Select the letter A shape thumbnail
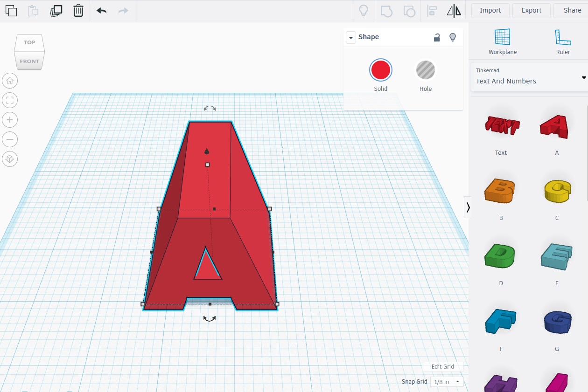Viewport: 588px width, 392px height. coord(555,126)
